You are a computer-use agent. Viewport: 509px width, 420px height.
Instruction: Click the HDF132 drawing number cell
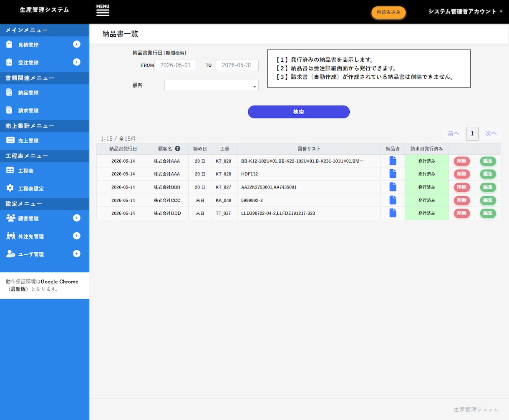point(309,174)
